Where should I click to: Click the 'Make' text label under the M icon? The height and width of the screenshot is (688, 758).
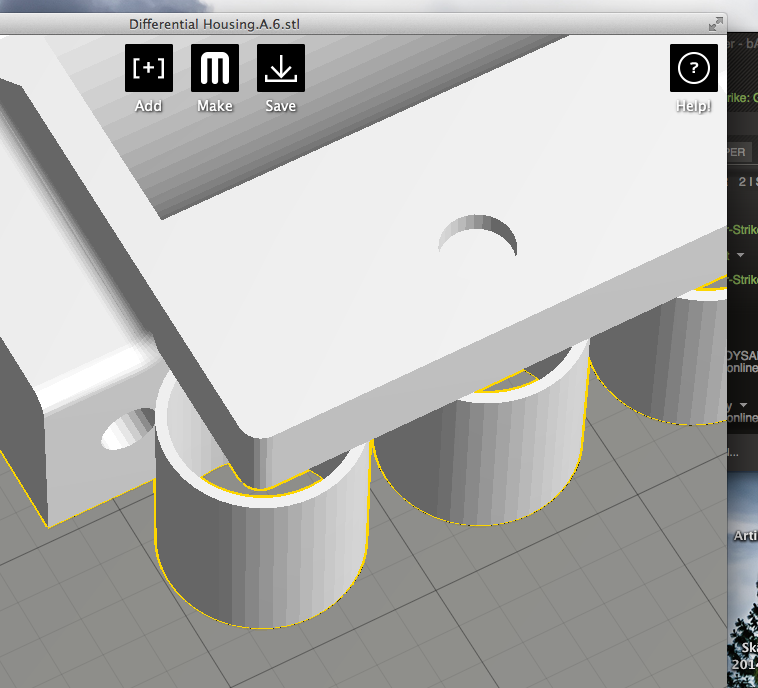214,106
